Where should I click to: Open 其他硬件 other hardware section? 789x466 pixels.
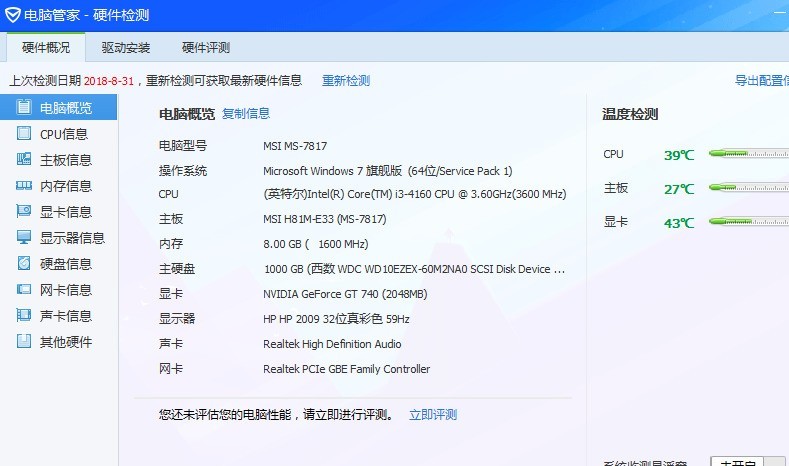click(x=65, y=342)
